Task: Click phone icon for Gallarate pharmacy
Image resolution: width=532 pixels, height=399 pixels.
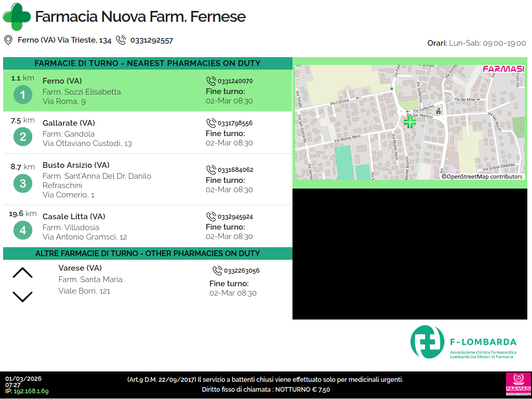Action: point(211,123)
